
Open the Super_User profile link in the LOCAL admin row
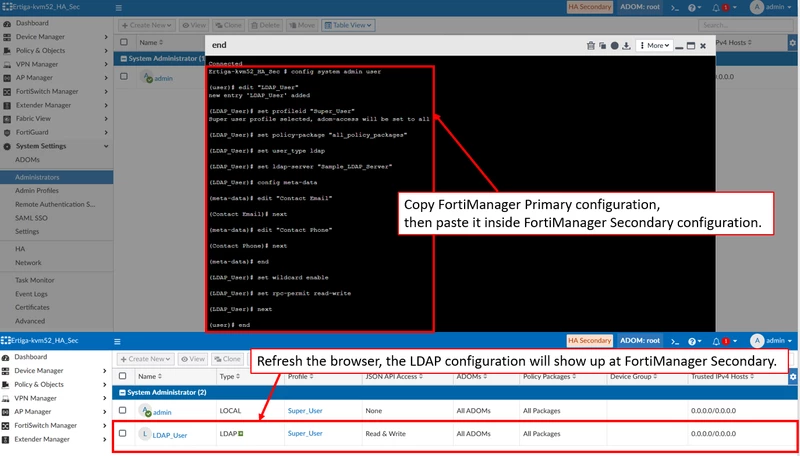305,411
